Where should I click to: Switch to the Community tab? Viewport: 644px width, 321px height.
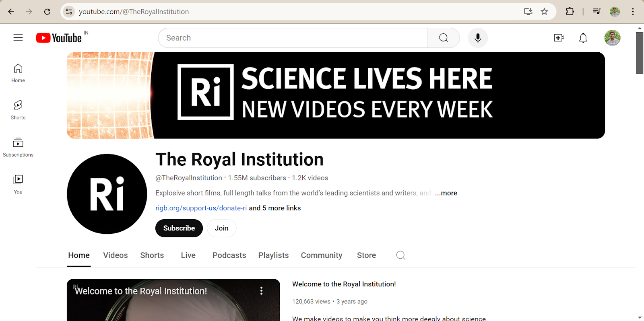322,255
